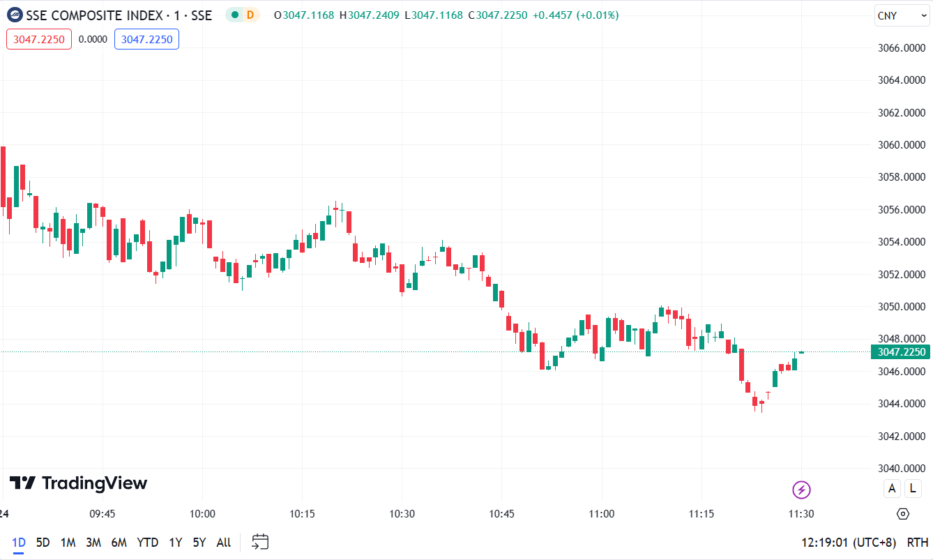Select the All time range
The width and height of the screenshot is (933, 560).
click(223, 543)
